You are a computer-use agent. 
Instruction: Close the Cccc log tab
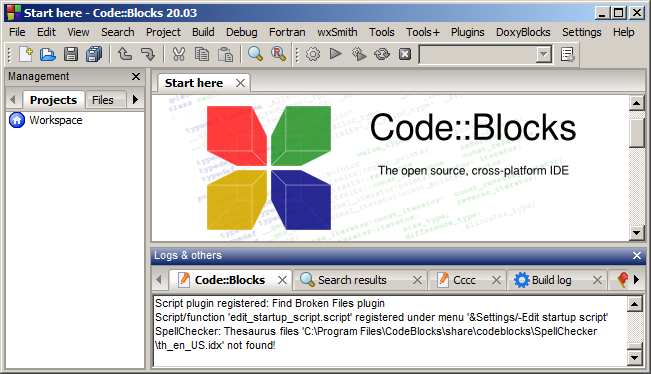coord(496,280)
